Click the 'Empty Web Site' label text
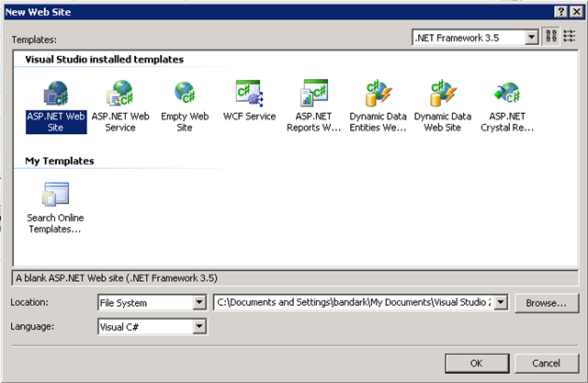Image resolution: width=588 pixels, height=383 pixels. (185, 122)
